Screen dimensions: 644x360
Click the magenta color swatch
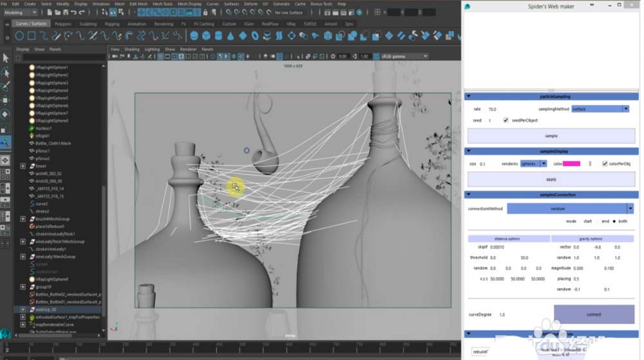tap(571, 164)
